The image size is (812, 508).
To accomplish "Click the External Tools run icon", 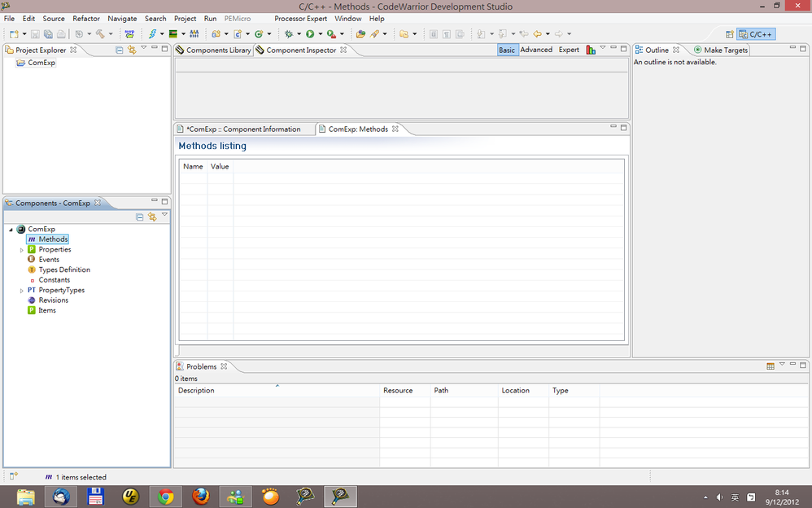I will pyautogui.click(x=331, y=34).
